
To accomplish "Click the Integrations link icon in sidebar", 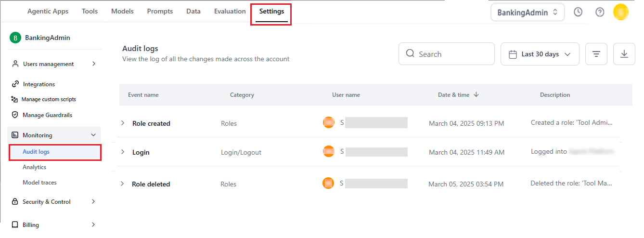I will [15, 84].
